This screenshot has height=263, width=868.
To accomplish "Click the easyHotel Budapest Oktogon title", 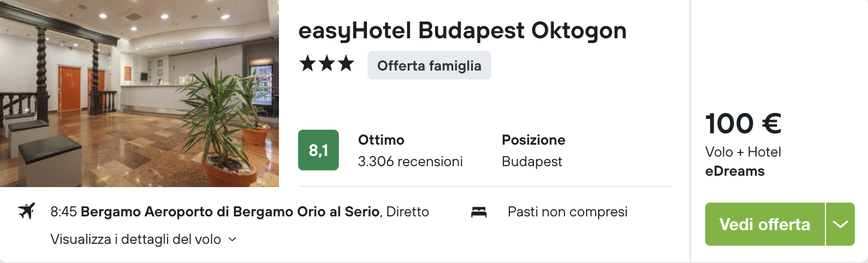I will point(462,30).
